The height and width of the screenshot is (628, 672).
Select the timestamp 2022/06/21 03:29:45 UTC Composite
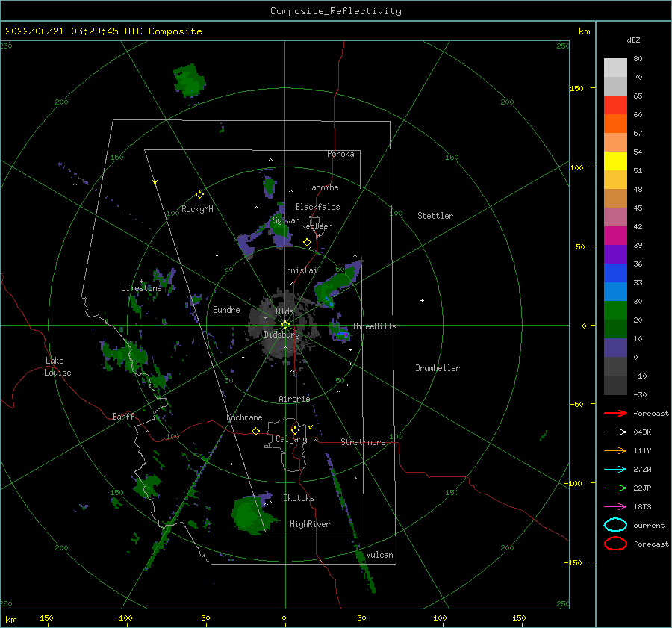[103, 31]
